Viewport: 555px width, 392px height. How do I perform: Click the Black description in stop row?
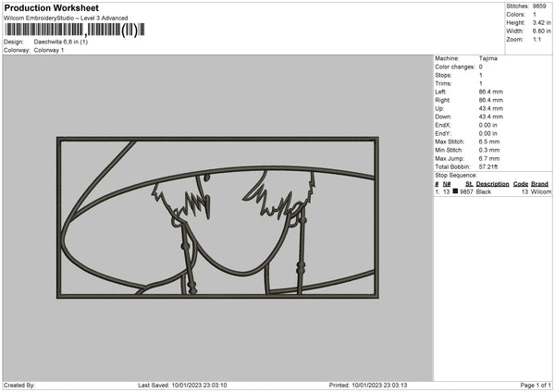484,191
